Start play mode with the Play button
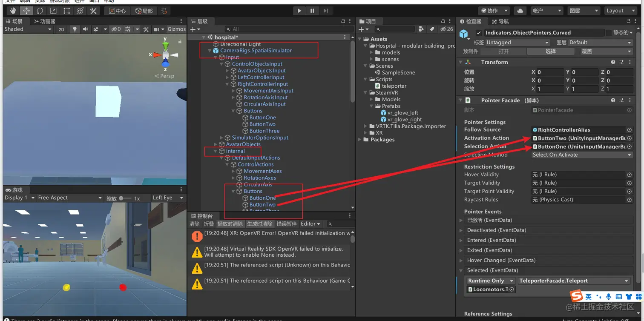Screen dimensions: 644x321 (299, 11)
